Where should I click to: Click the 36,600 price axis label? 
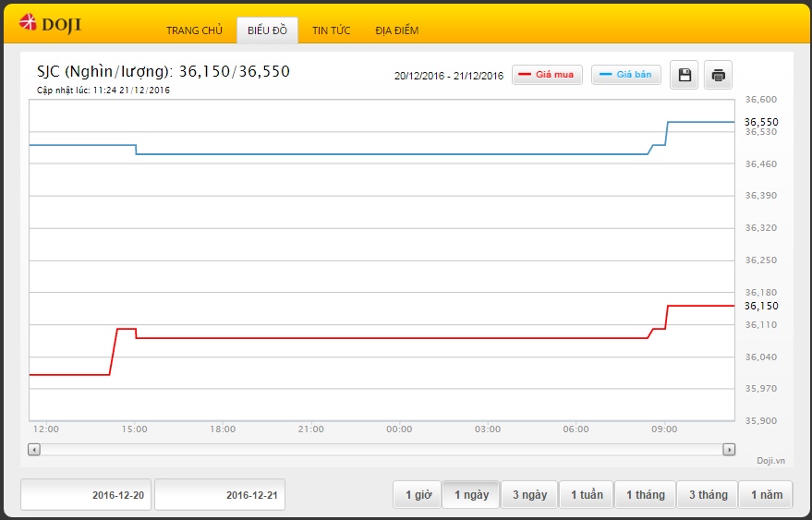(x=761, y=100)
